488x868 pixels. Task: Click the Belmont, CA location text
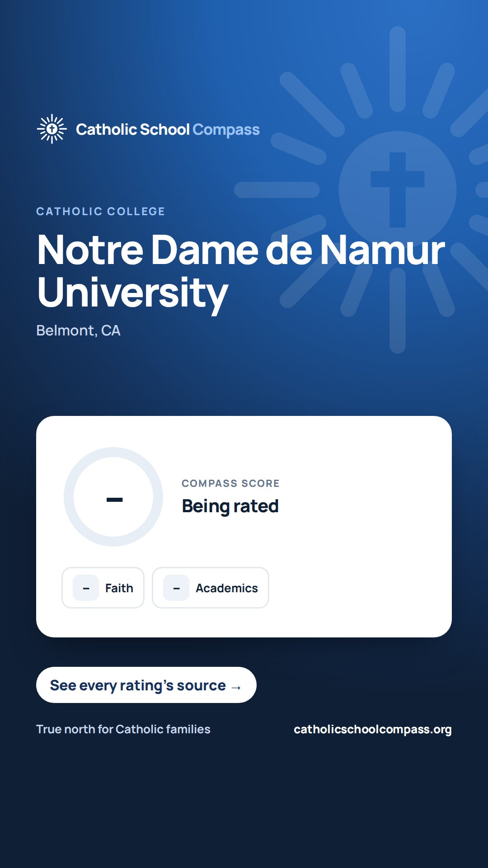pos(78,330)
